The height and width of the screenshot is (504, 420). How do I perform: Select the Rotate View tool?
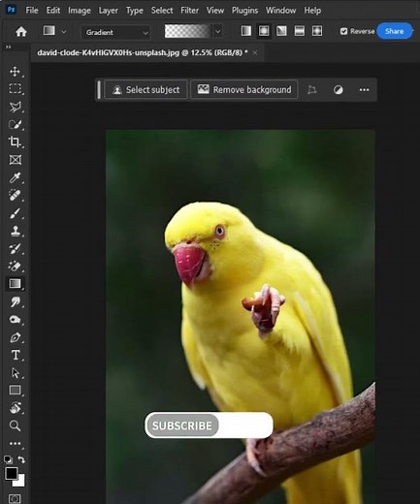coord(15,408)
